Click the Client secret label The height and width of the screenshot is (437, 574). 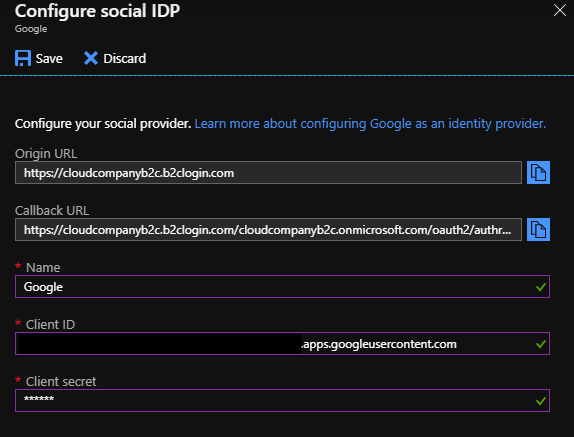coord(61,382)
